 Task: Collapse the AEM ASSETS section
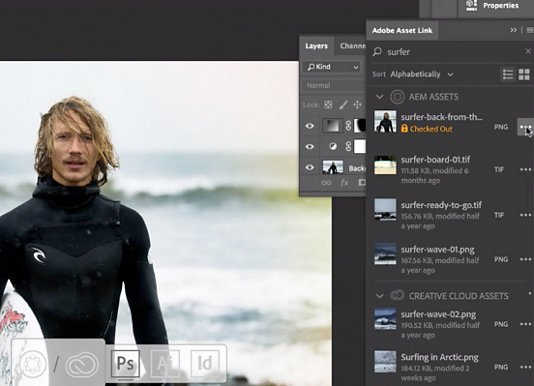pyautogui.click(x=379, y=97)
